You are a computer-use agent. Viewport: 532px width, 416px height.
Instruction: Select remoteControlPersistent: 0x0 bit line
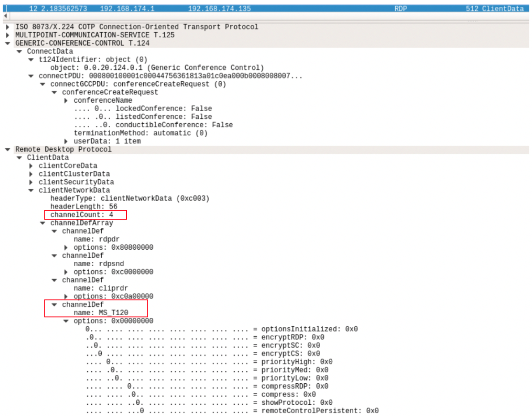point(232,411)
